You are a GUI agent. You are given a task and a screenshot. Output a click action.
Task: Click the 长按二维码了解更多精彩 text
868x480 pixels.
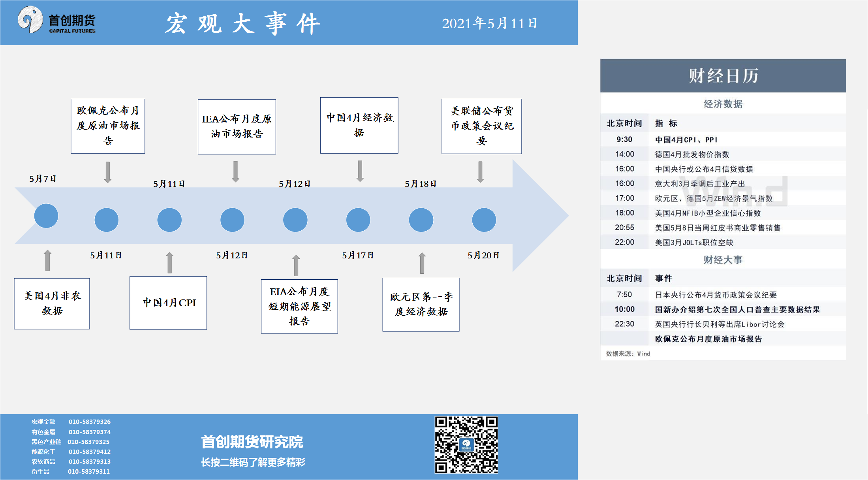253,462
